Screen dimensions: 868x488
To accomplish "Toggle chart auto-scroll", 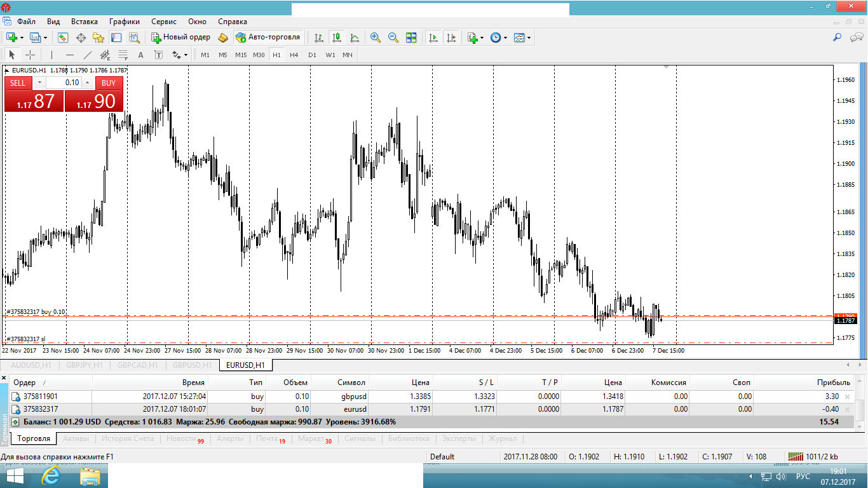I will [433, 37].
